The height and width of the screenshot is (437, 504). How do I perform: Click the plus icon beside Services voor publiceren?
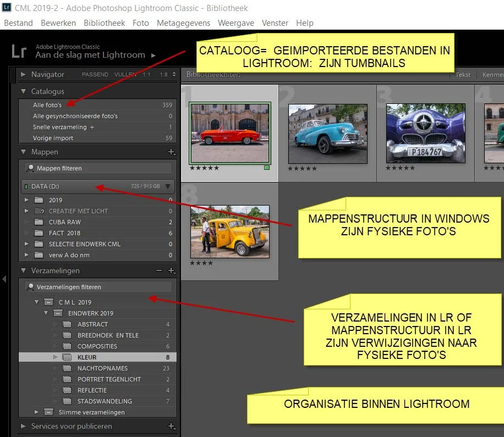tap(172, 426)
